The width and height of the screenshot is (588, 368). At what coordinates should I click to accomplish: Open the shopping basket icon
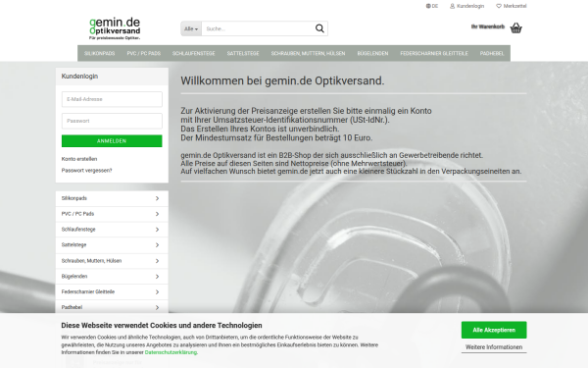pyautogui.click(x=516, y=27)
